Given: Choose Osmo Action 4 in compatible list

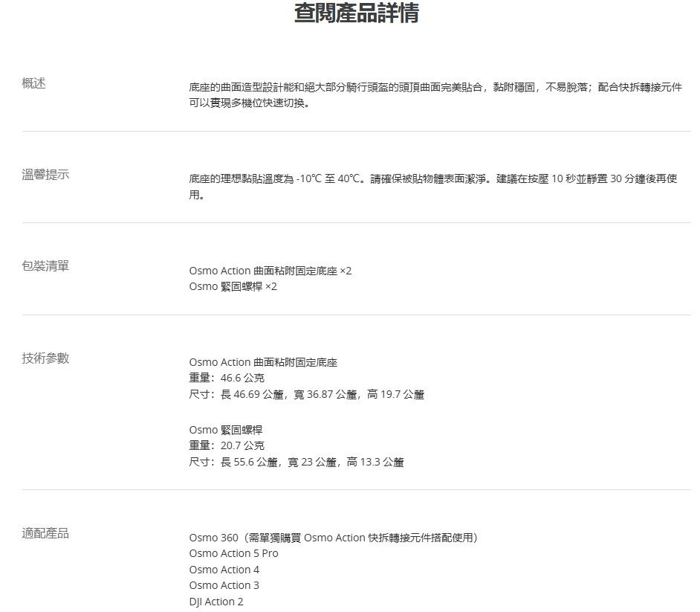Looking at the screenshot, I should coord(224,570).
